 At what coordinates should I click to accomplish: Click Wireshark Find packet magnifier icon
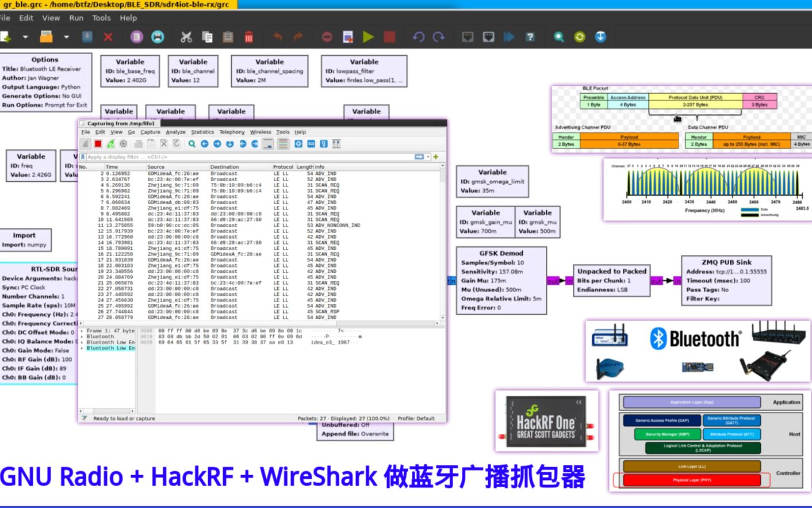[x=192, y=144]
